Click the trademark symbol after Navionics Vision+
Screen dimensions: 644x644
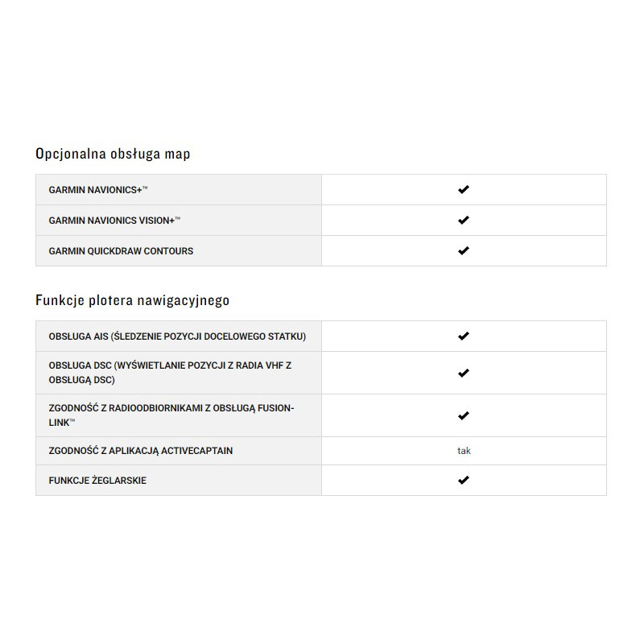pos(178,219)
